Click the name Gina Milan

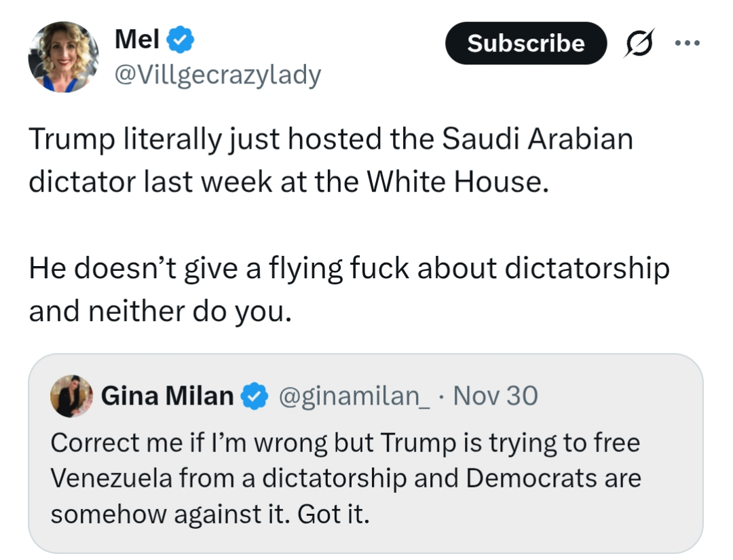tap(167, 395)
